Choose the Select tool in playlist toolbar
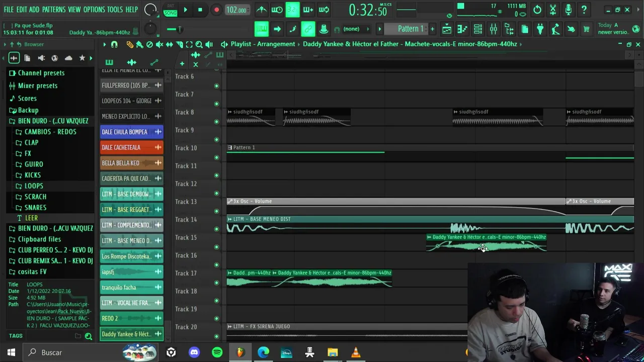The height and width of the screenshot is (362, 644). pos(189,44)
